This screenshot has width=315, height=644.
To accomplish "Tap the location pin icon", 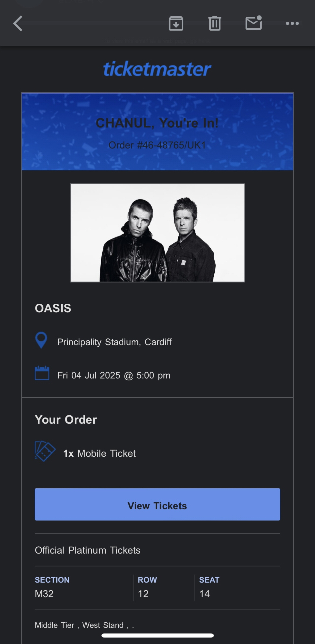I will [x=41, y=340].
